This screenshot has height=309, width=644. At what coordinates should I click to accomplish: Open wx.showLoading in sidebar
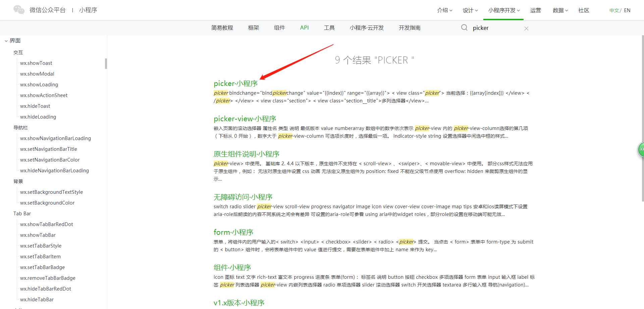39,85
